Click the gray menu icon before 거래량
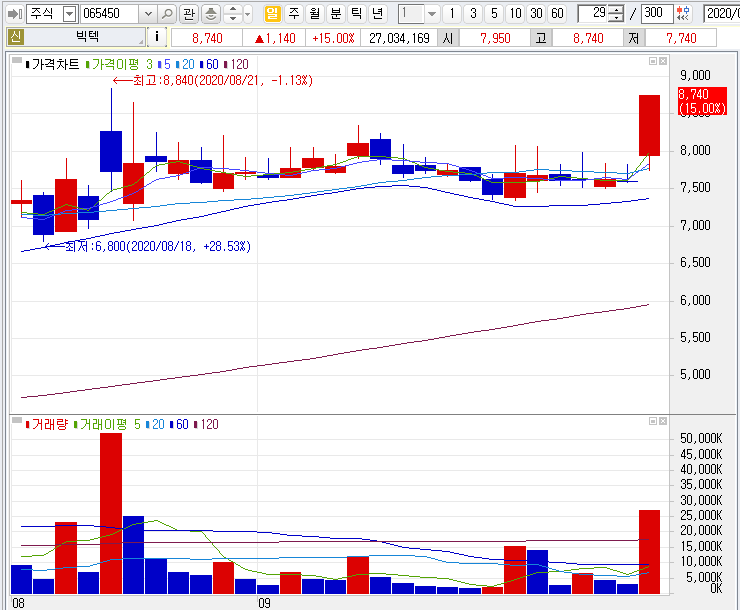 [17, 420]
